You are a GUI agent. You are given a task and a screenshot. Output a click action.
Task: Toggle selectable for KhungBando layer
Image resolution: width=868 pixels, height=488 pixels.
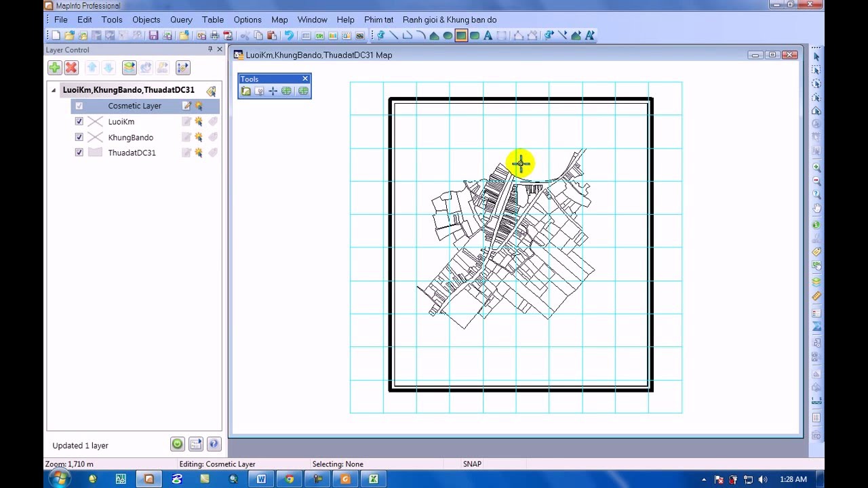tap(199, 137)
